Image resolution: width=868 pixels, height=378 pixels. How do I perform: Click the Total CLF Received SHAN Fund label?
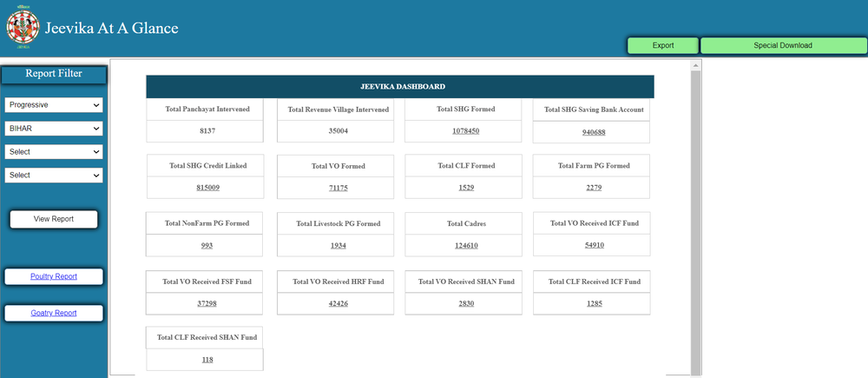pos(207,337)
